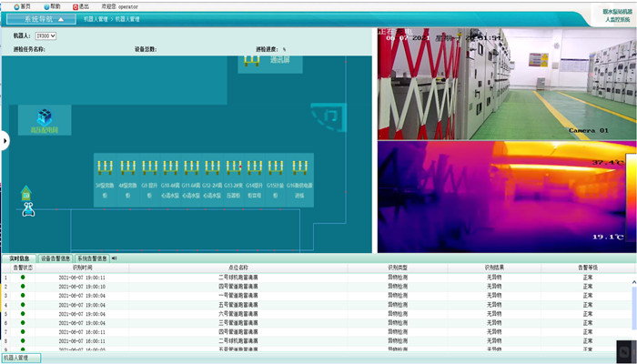Select the 高压配电间 room icon on map
Screen dimensions: 637x364
(x=43, y=117)
